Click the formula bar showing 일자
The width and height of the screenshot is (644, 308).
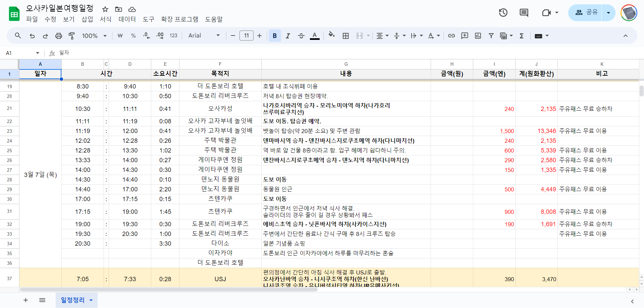[x=349, y=53]
